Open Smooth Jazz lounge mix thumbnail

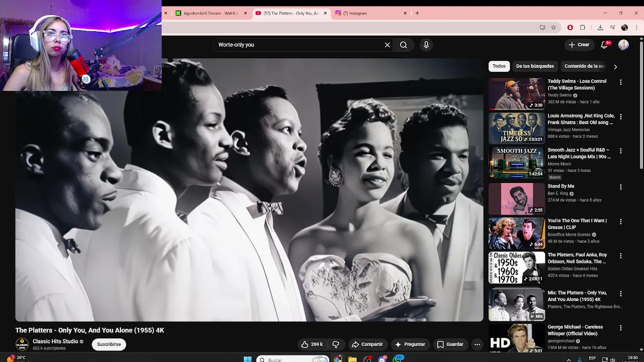click(x=516, y=162)
